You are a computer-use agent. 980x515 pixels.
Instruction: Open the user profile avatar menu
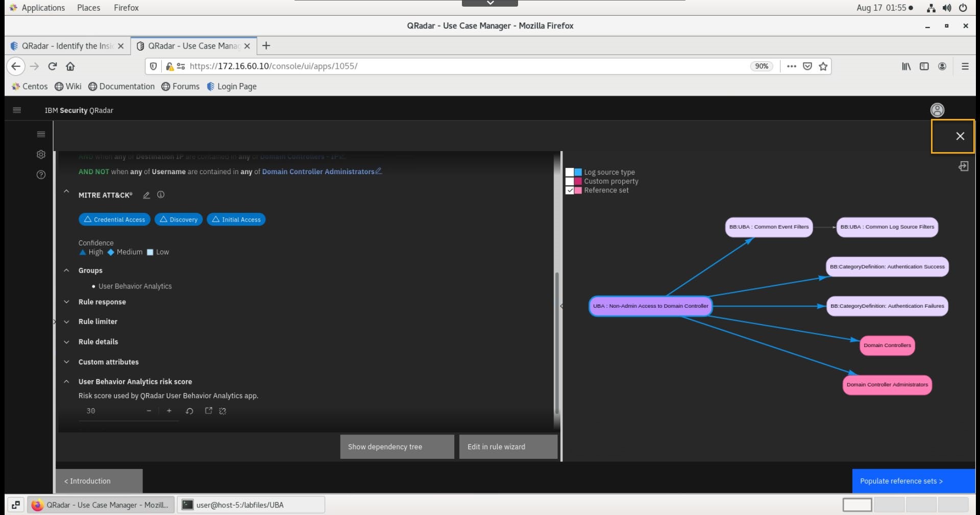(x=937, y=110)
